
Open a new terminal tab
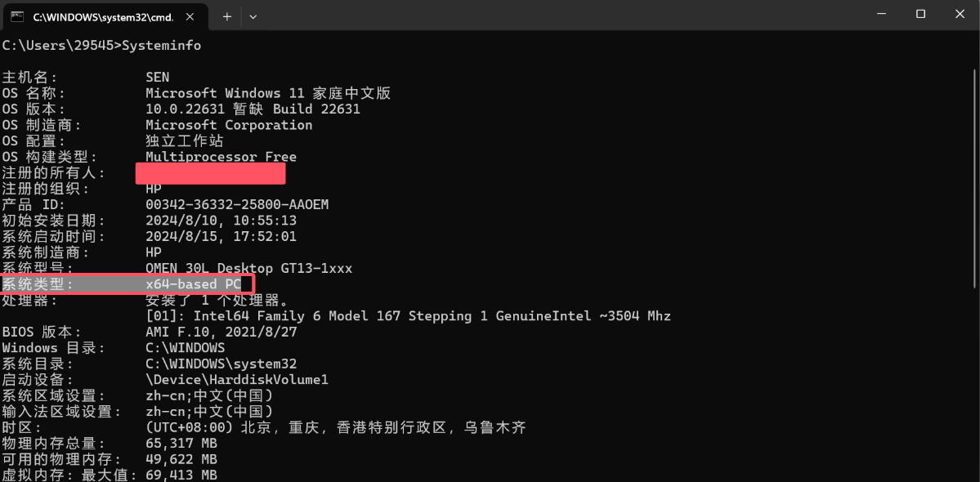(227, 16)
